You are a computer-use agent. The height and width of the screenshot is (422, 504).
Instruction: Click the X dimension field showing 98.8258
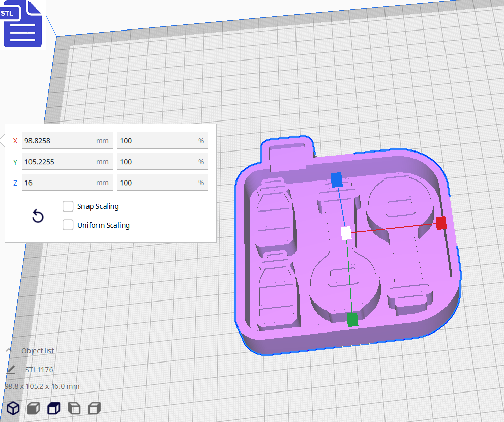click(67, 141)
